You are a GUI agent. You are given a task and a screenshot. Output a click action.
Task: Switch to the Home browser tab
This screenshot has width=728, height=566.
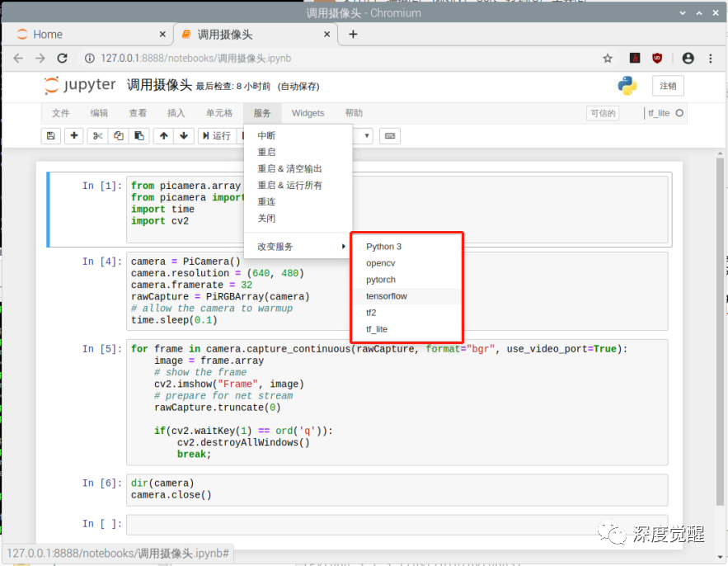tap(87, 35)
